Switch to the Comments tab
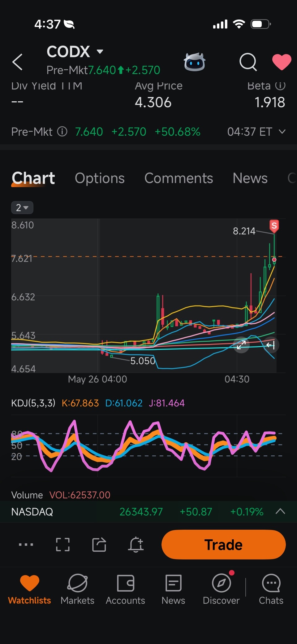 179,178
